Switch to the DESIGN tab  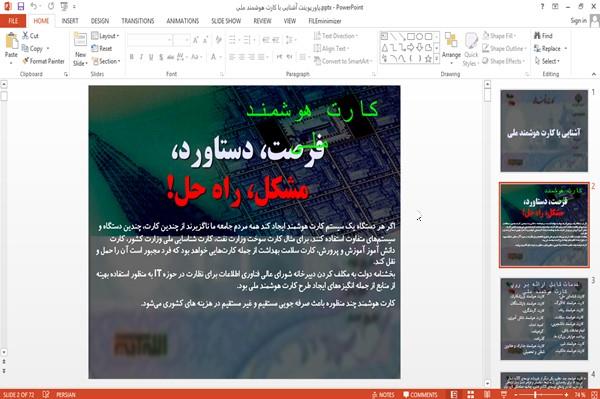pos(100,21)
